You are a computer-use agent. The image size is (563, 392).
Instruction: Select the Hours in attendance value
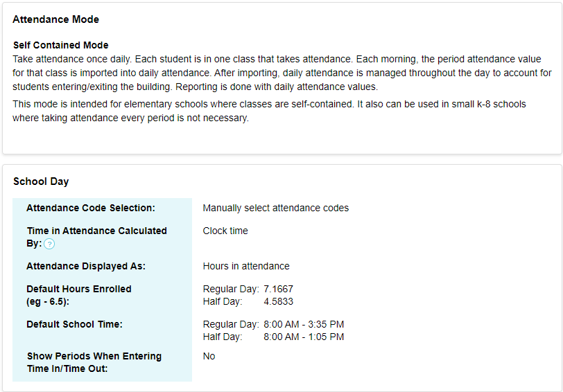pyautogui.click(x=246, y=266)
